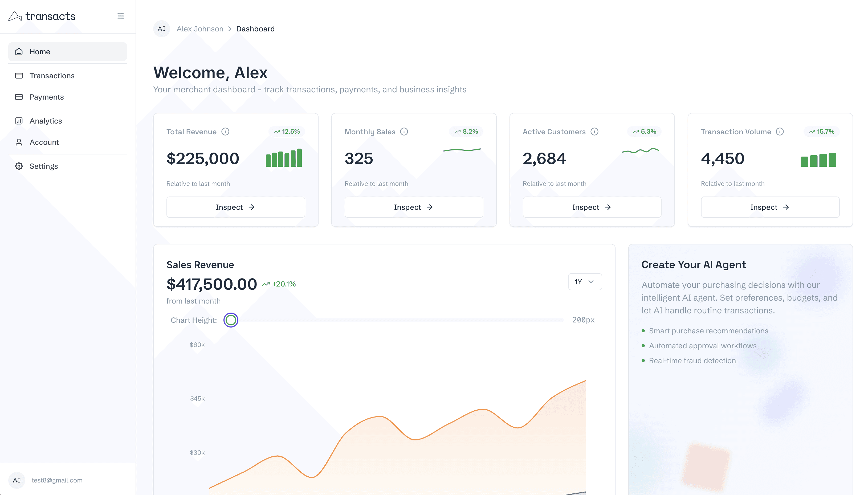Click the Total Revenue info icon

point(225,132)
